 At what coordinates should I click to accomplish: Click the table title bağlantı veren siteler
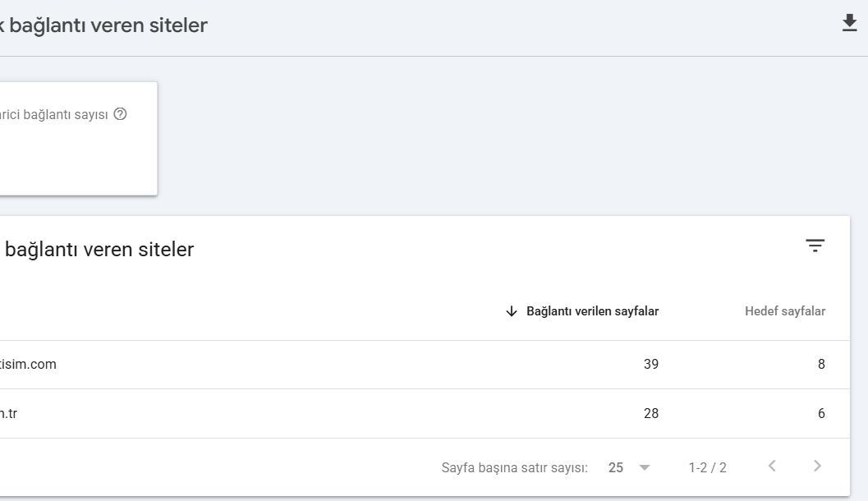click(x=99, y=250)
